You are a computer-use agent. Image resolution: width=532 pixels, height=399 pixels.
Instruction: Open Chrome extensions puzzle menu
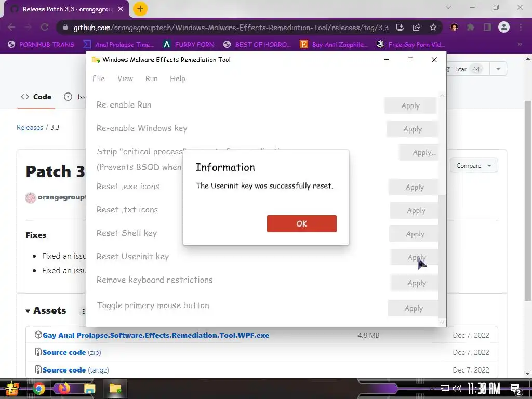coord(471,27)
